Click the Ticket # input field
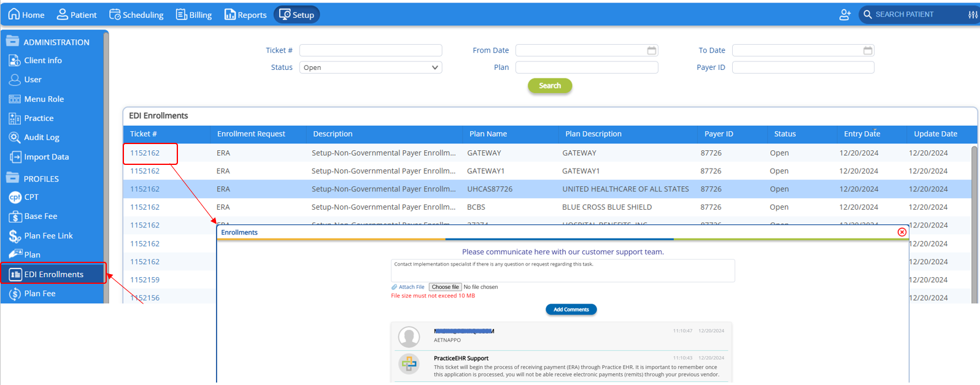Viewport: 980px width, 385px height. [371, 50]
